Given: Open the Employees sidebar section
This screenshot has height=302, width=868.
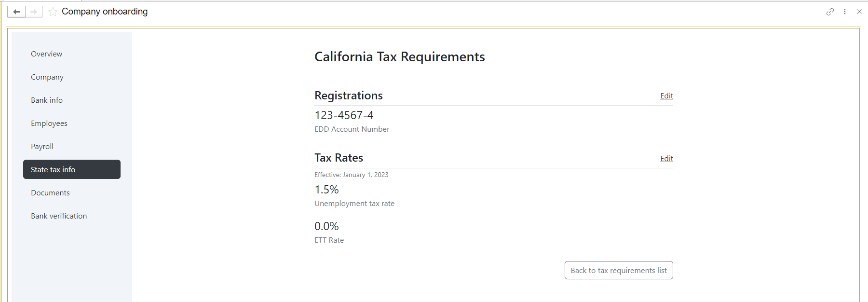Looking at the screenshot, I should click(49, 123).
